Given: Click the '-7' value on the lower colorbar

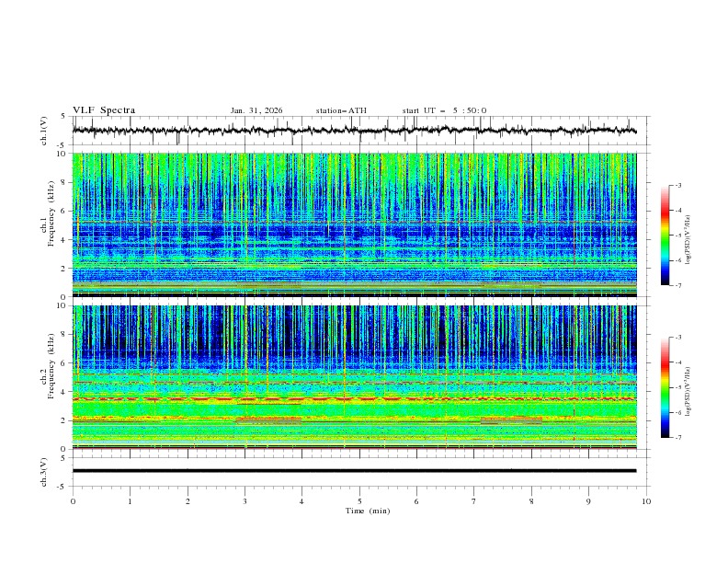Looking at the screenshot, I should click(x=677, y=438).
